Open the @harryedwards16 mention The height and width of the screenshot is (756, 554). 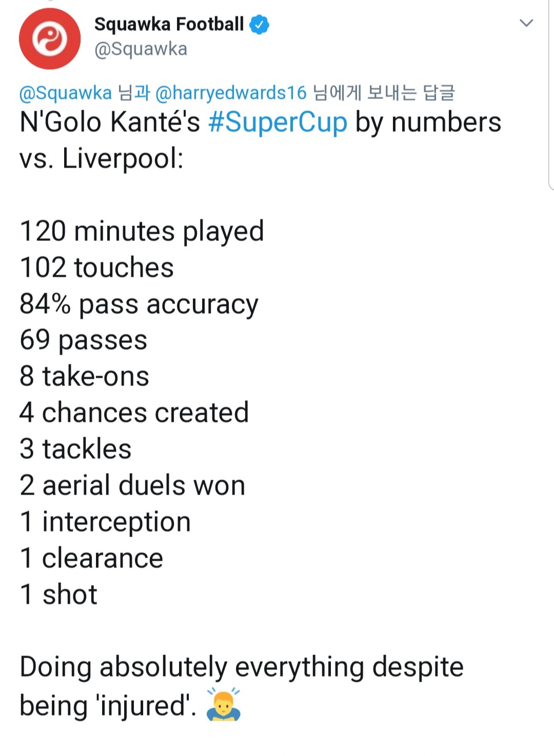(x=231, y=93)
